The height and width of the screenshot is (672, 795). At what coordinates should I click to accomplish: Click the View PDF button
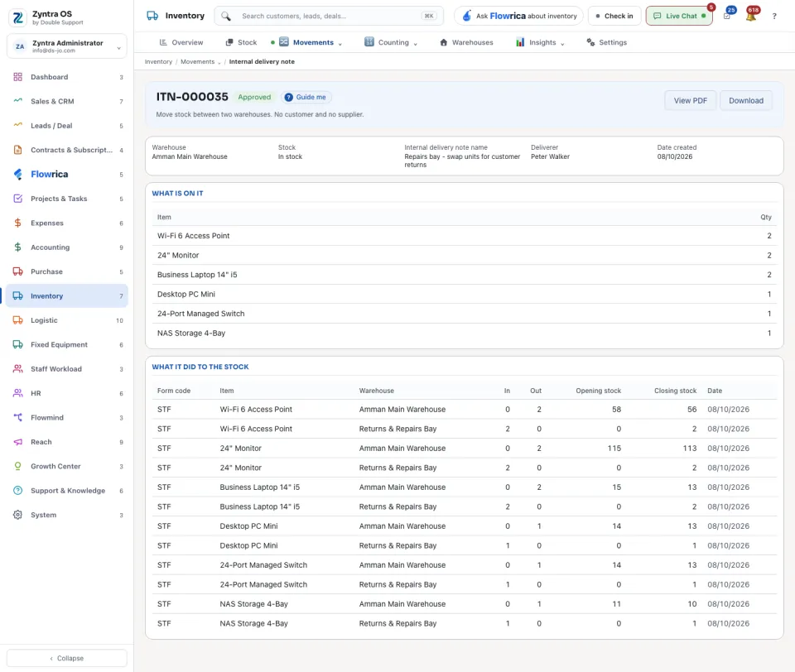(690, 101)
